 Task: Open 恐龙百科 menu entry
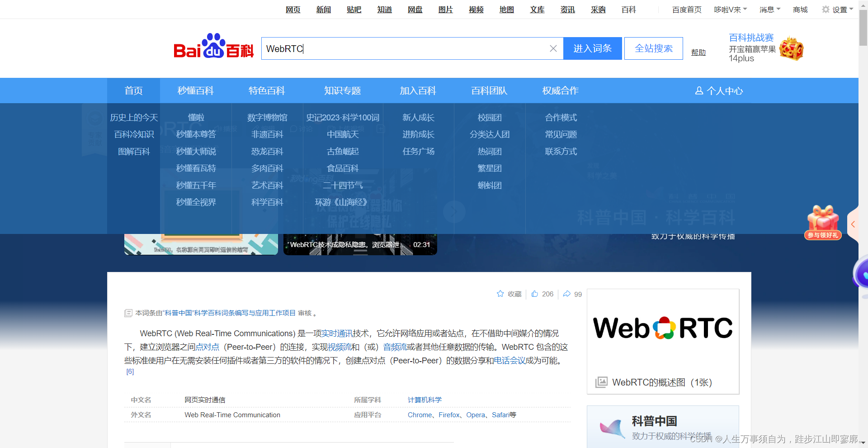[x=267, y=151]
